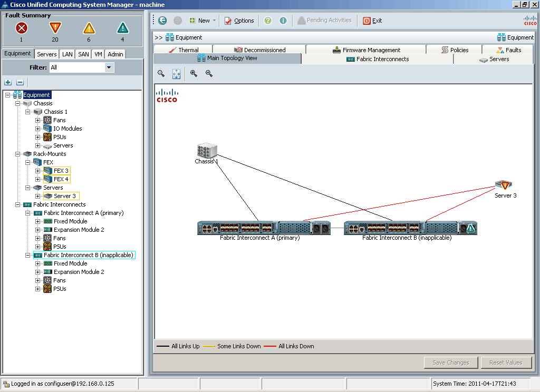Switch to the SAN tab

click(83, 54)
